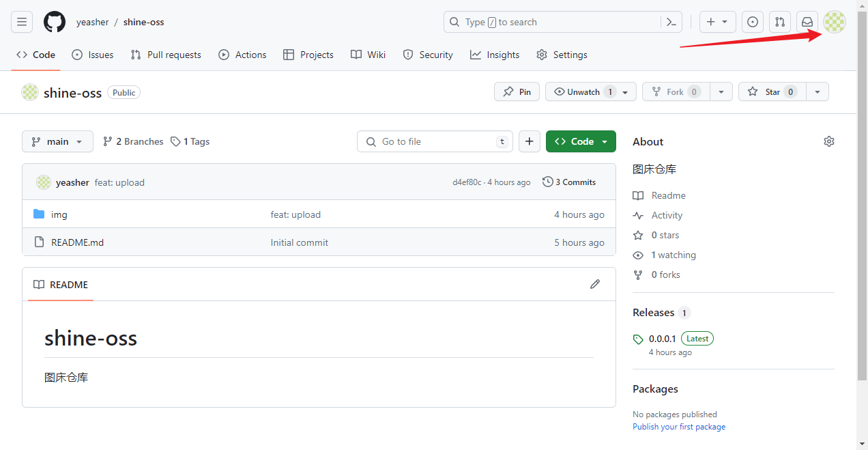The width and height of the screenshot is (868, 450).
Task: Open the Wiki tab
Action: click(x=368, y=55)
